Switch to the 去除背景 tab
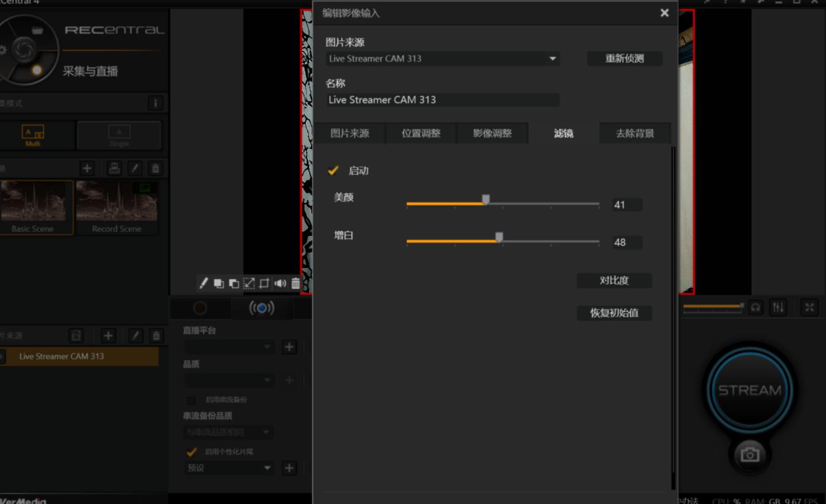The width and height of the screenshot is (826, 504). coord(634,133)
